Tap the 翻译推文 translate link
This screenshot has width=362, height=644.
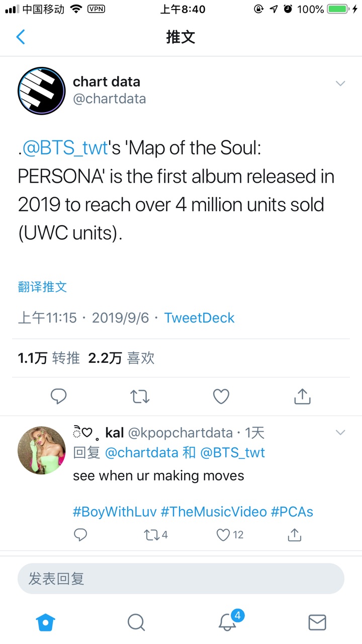[x=42, y=287]
